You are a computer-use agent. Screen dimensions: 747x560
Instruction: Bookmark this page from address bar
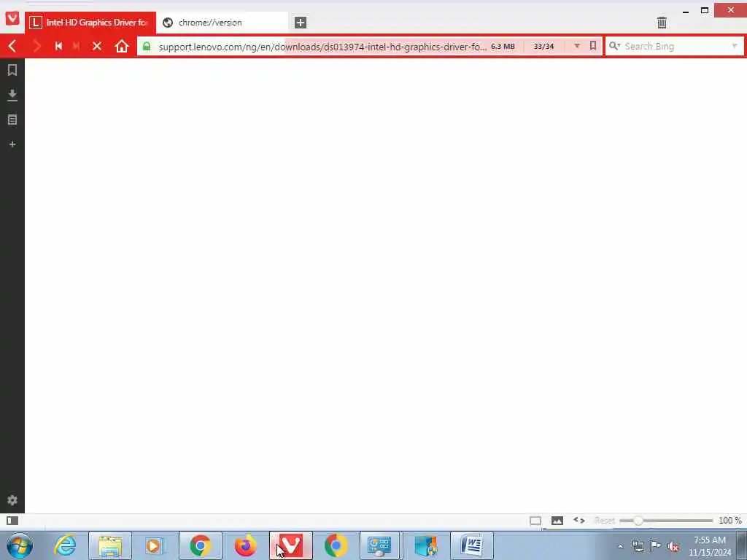click(592, 46)
